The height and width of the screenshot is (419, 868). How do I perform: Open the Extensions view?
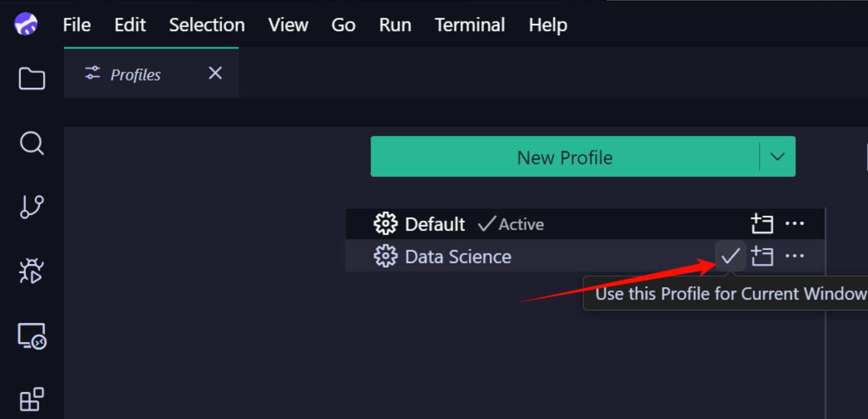[x=32, y=399]
